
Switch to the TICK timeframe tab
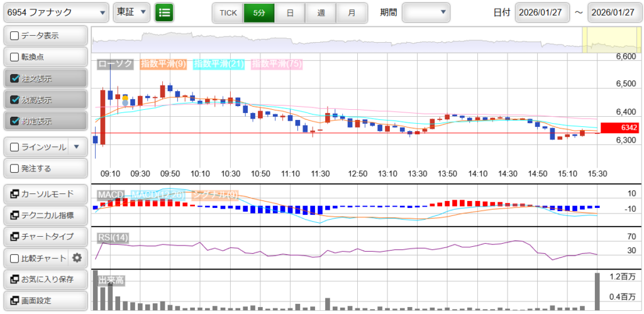tap(228, 13)
